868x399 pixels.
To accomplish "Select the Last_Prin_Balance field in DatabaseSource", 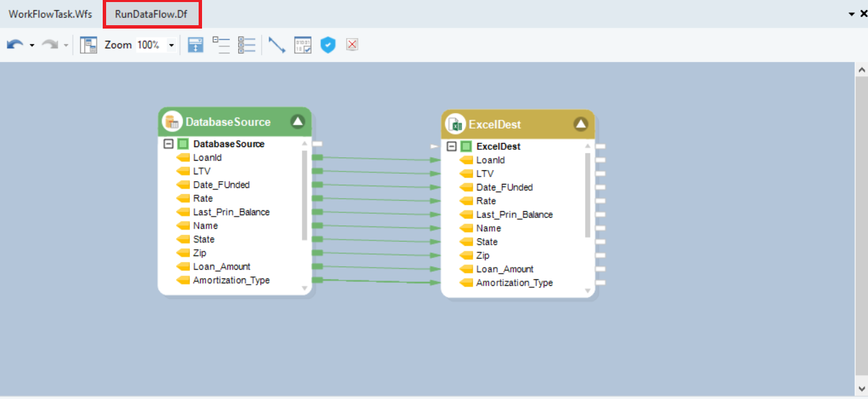I will click(x=231, y=212).
